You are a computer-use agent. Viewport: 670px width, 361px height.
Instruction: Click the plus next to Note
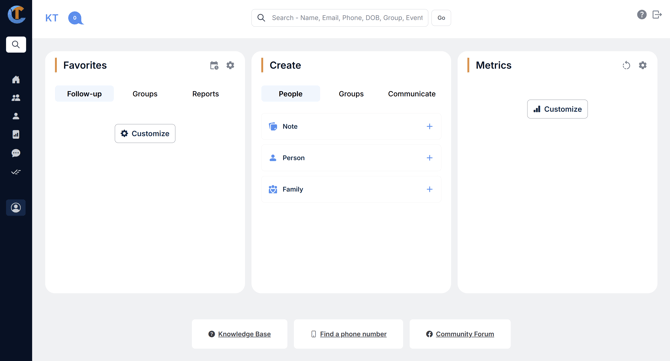[x=429, y=126]
